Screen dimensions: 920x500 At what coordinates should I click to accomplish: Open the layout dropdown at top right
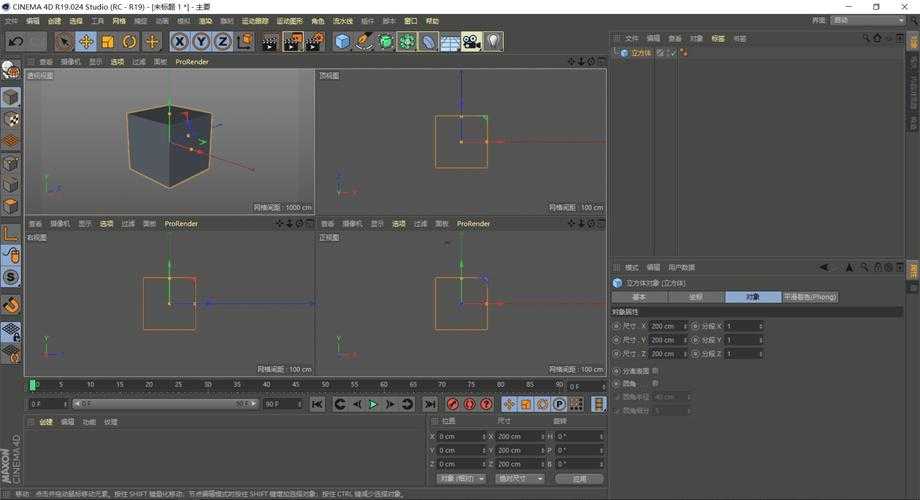coord(868,20)
